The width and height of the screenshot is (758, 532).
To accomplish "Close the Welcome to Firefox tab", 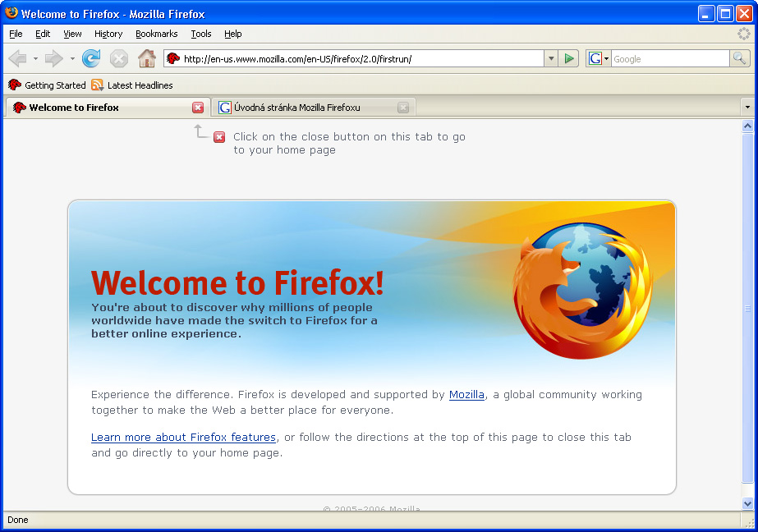I will coord(198,108).
